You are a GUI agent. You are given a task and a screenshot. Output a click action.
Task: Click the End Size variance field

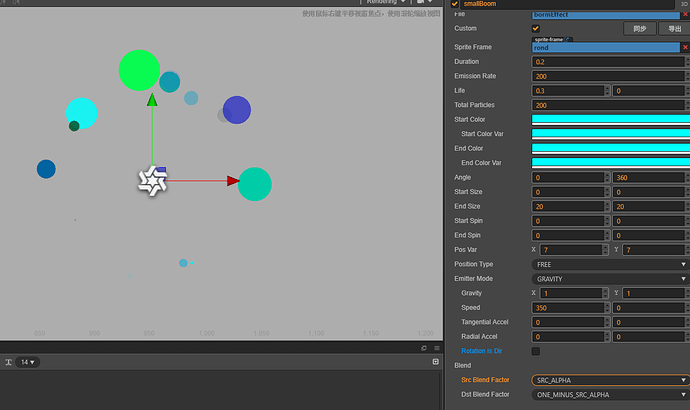pyautogui.click(x=649, y=207)
